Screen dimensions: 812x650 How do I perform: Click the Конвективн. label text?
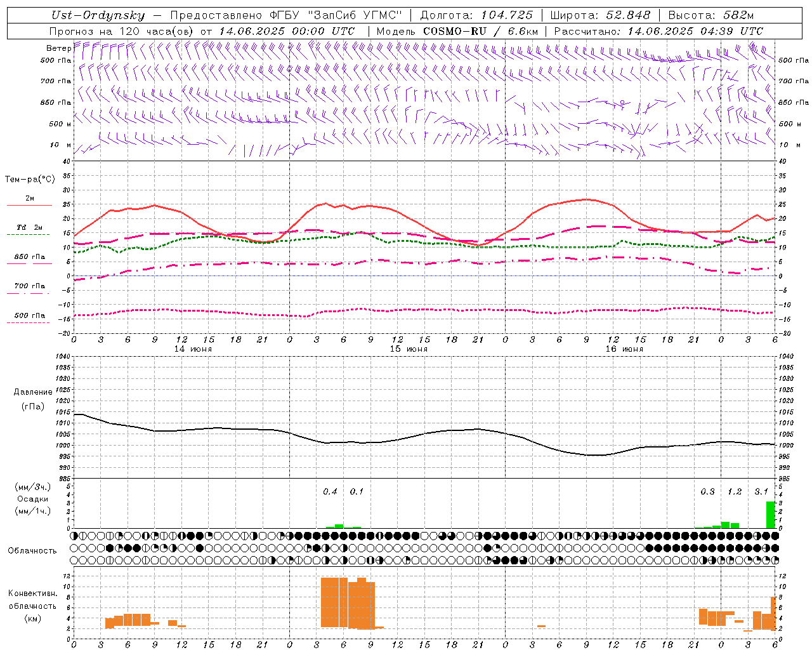pos(33,594)
